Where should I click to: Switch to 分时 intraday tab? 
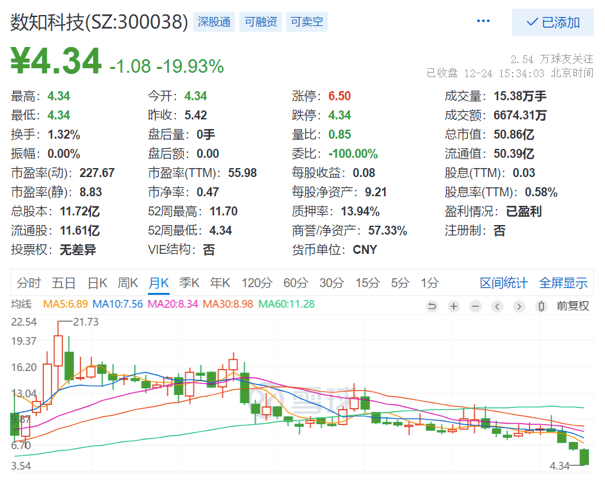29,282
